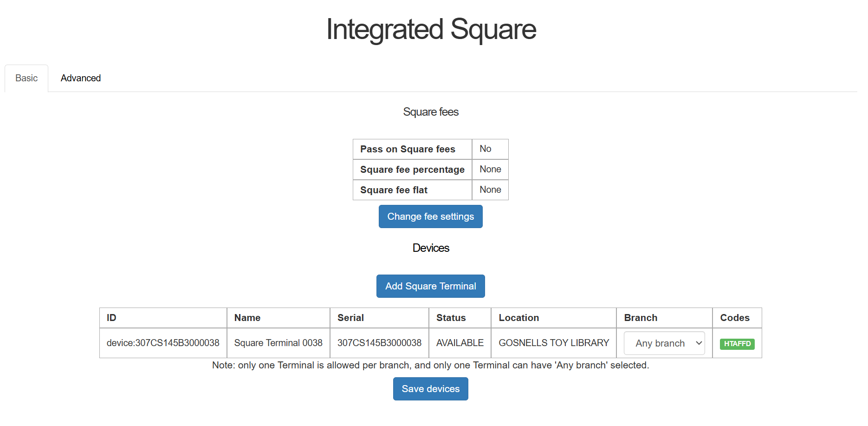Viewport: 868px width, 426px height.
Task: Click the Name column header
Action: point(279,318)
